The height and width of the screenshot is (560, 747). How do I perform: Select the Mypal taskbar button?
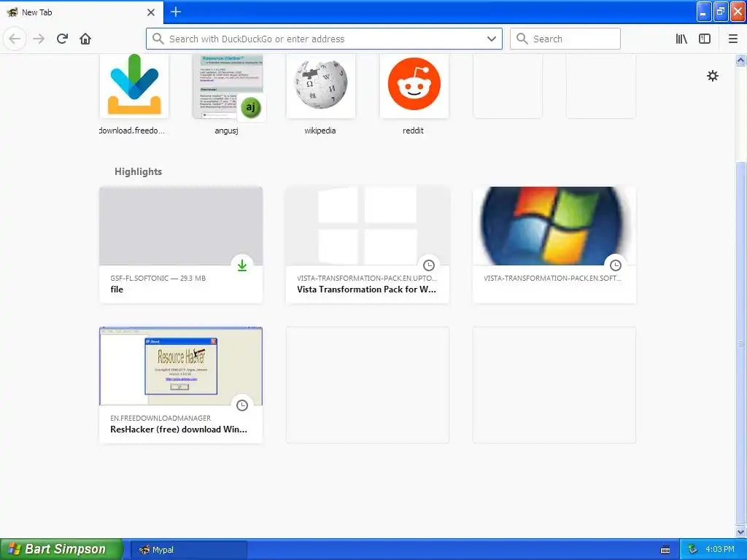click(189, 550)
